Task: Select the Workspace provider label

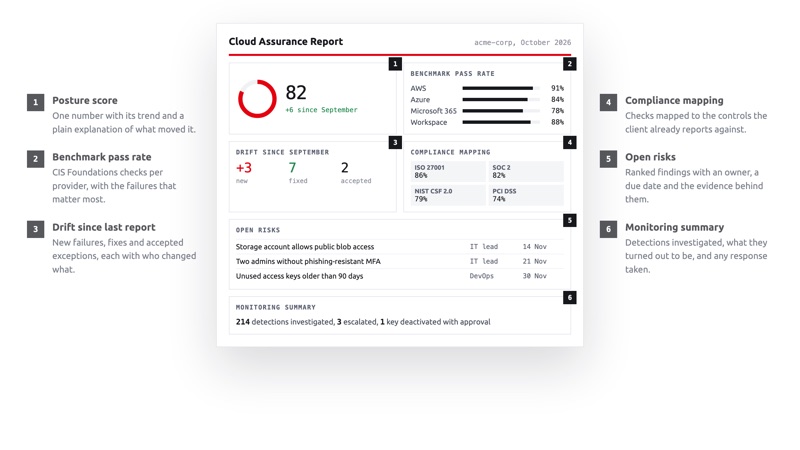Action: coord(429,122)
